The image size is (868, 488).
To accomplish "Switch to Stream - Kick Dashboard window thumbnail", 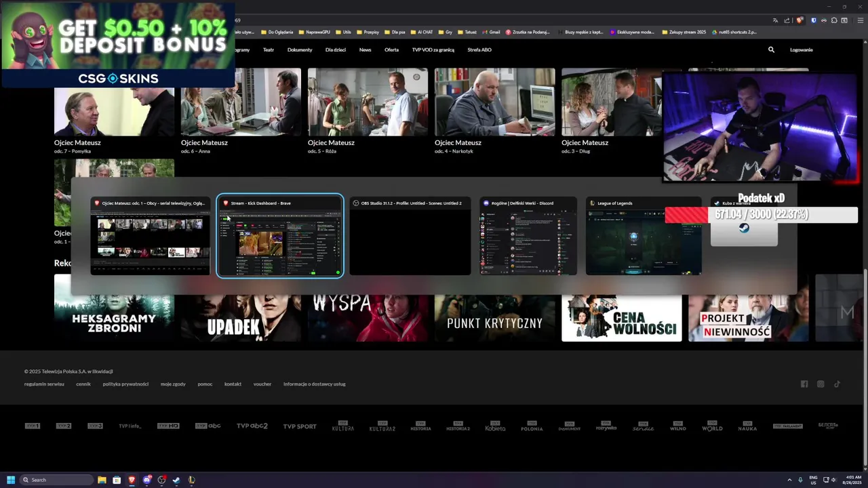I will [x=280, y=236].
